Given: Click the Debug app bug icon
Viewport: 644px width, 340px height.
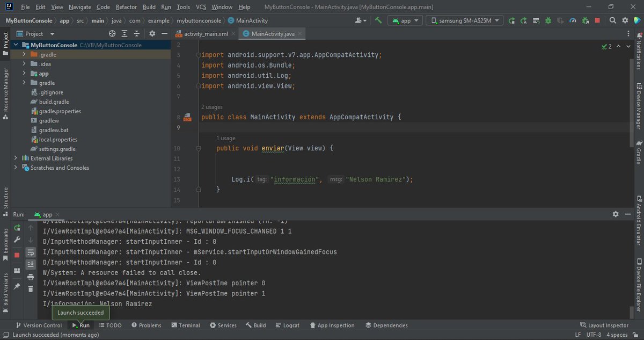Looking at the screenshot, I should point(548,20).
